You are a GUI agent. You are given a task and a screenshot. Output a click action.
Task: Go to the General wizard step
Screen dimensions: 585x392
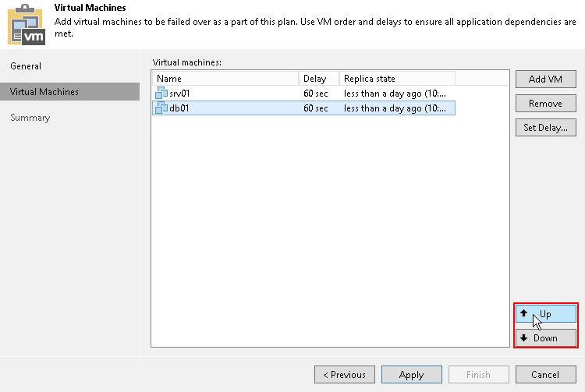tap(26, 66)
